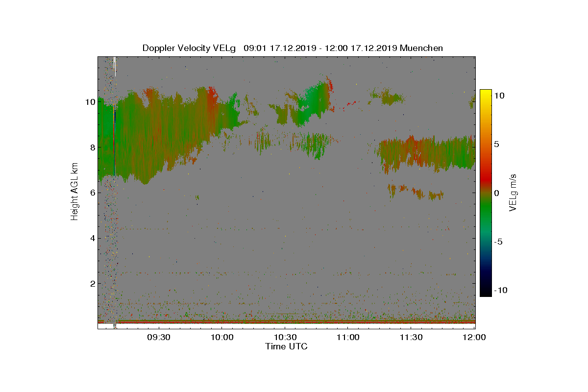588x392 pixels.
Task: Click the plot title 'Doppler Velocity VELg'
Action: pyautogui.click(x=189, y=48)
